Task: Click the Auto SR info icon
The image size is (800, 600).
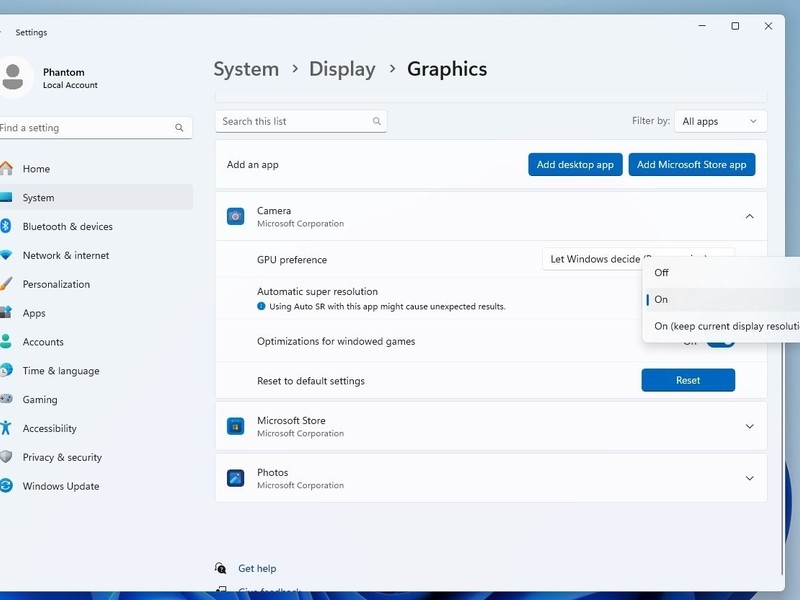Action: [x=261, y=306]
